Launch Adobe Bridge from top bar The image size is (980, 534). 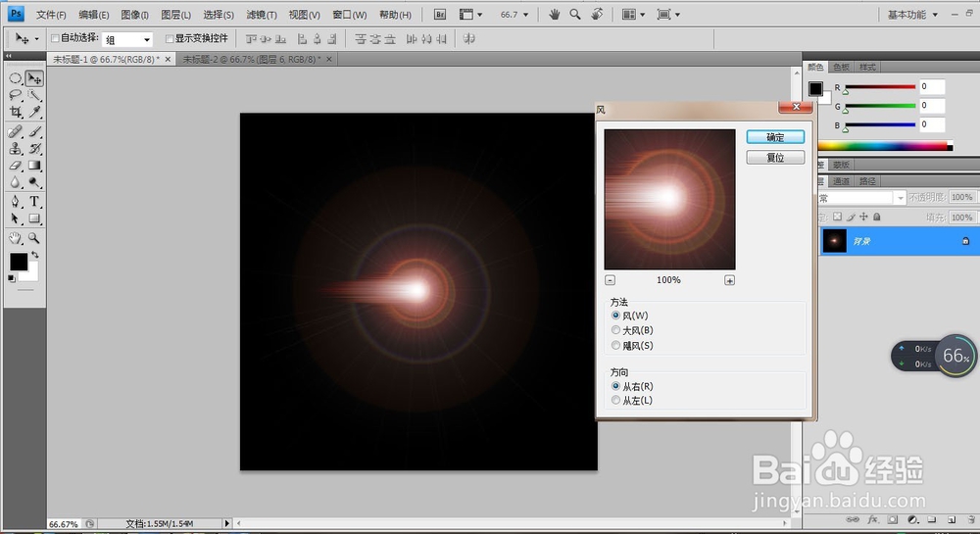point(440,15)
